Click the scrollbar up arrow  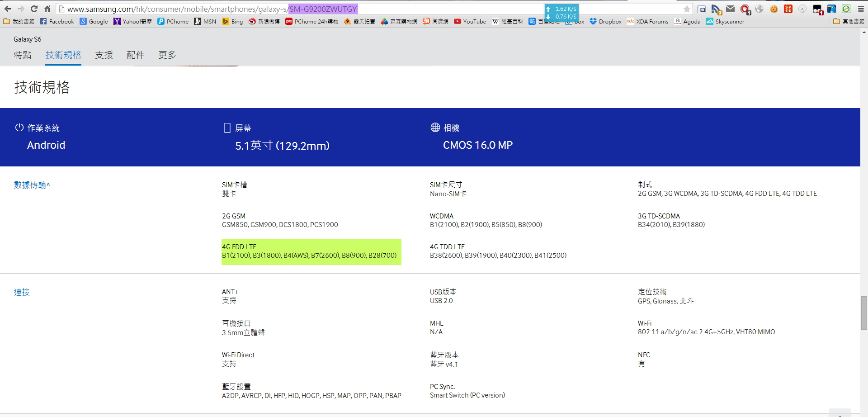coord(864,32)
